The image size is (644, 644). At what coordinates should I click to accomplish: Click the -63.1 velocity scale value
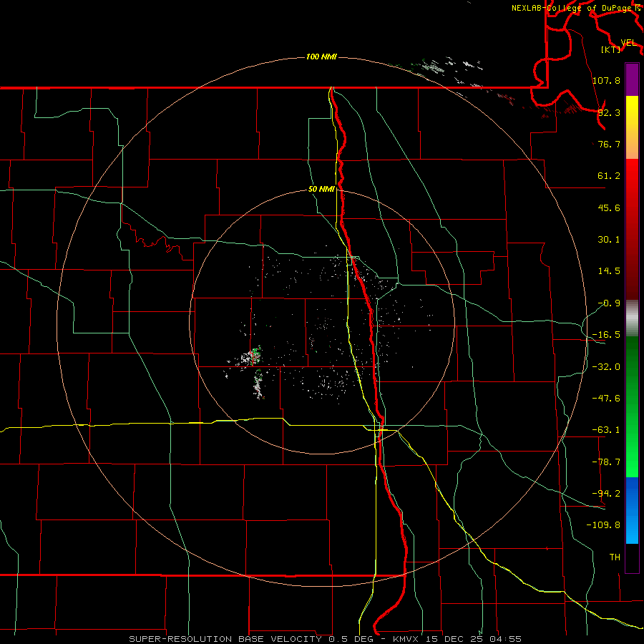pos(606,430)
